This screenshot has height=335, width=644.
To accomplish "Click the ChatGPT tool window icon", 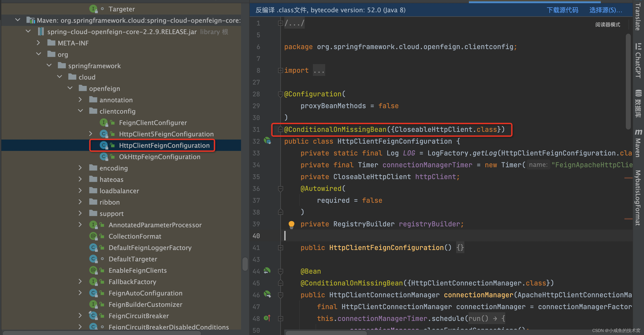I will [638, 46].
